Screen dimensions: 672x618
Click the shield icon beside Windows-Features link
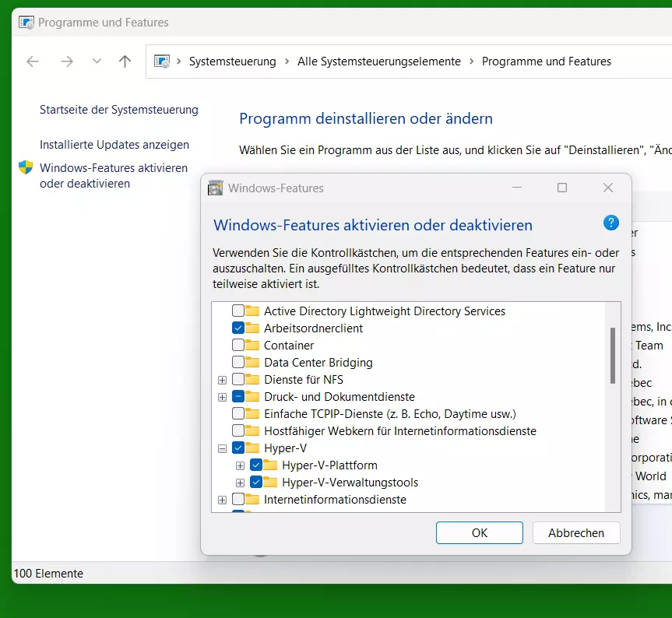click(26, 167)
